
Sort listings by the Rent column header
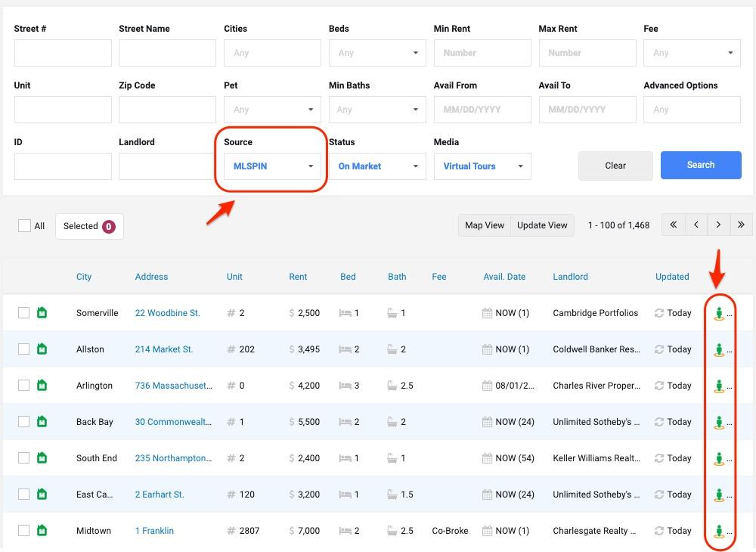(298, 277)
